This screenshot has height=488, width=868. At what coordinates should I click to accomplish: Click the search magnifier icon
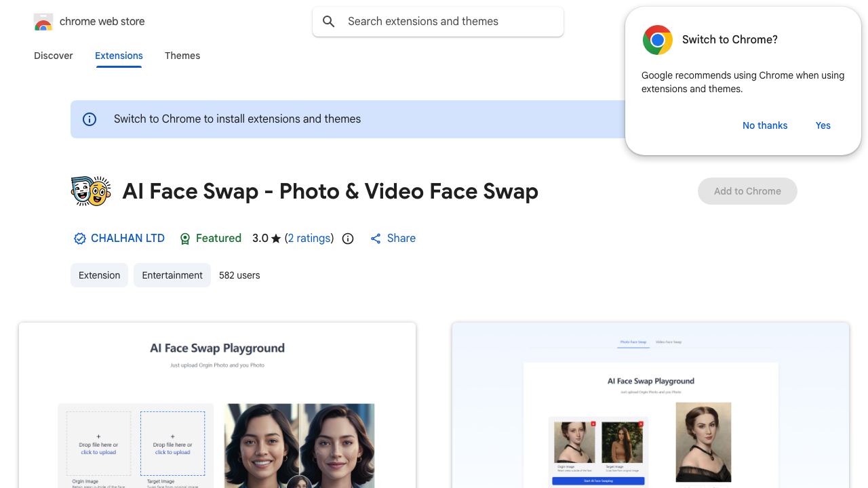pyautogui.click(x=329, y=22)
